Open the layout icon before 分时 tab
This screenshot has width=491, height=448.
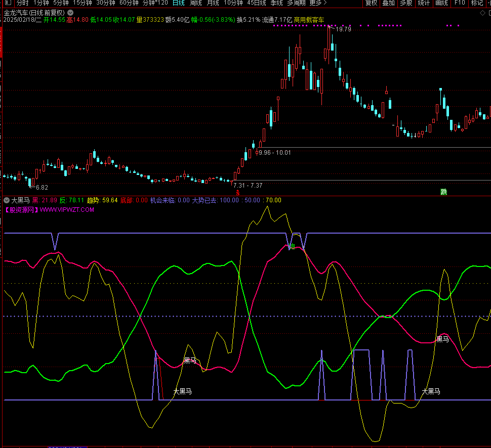pyautogui.click(x=8, y=3)
